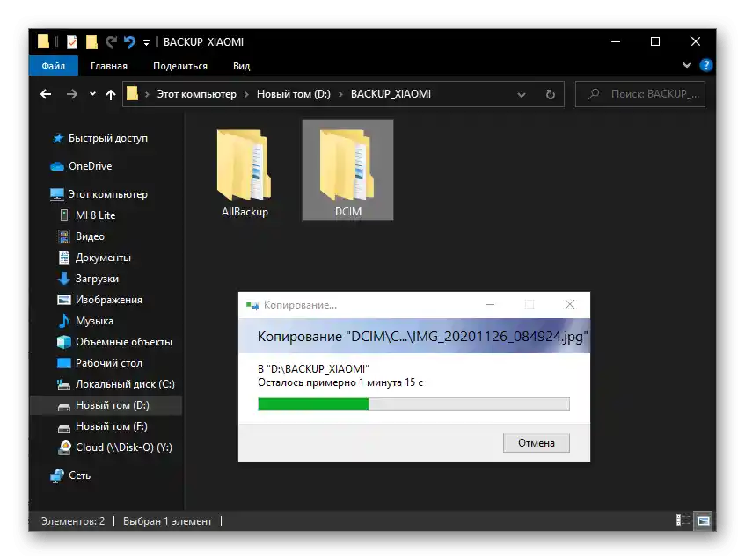
Task: Click the Новый том (D:) breadcrumb
Action: pyautogui.click(x=294, y=94)
